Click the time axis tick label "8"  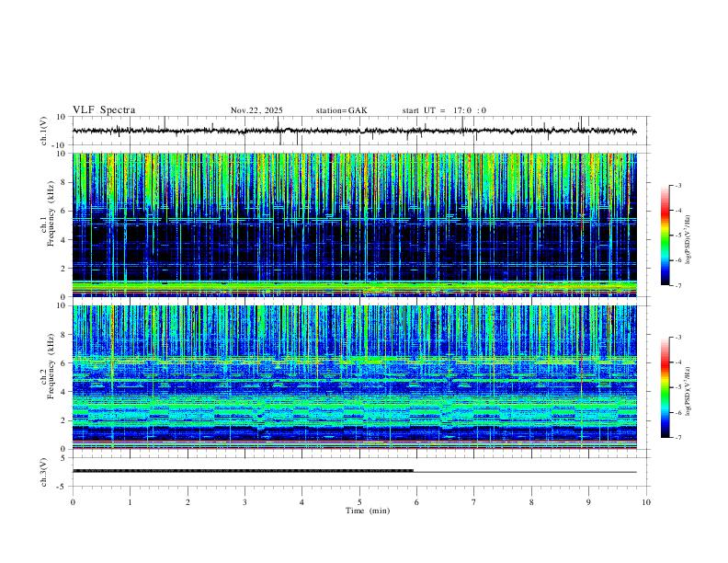point(531,502)
